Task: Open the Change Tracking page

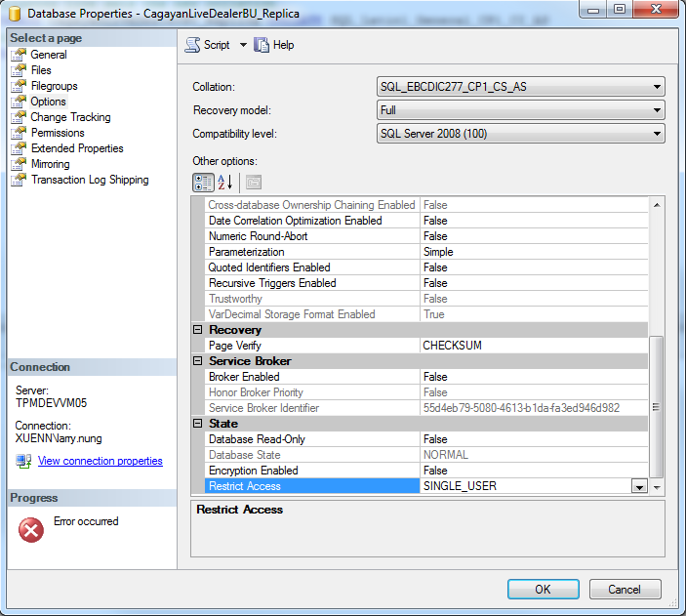Action: click(70, 117)
